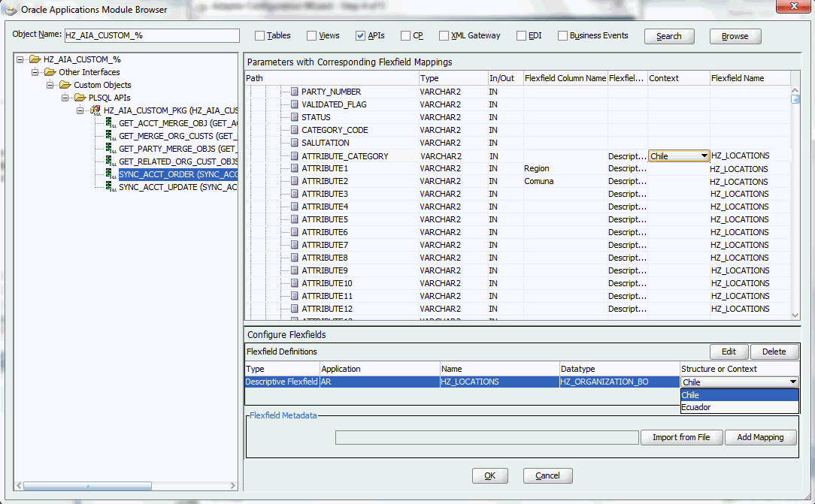
Task: Click the ATTRIBUTE3 parameter icon
Action: (295, 194)
